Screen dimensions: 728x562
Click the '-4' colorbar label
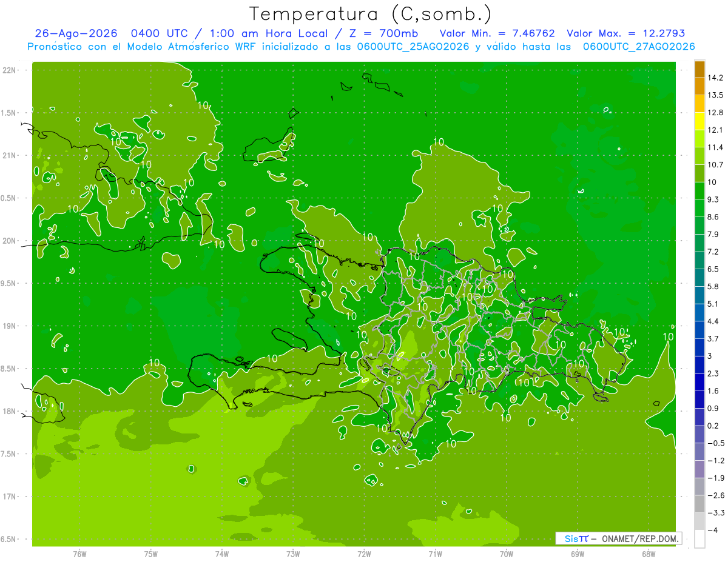[x=713, y=530]
